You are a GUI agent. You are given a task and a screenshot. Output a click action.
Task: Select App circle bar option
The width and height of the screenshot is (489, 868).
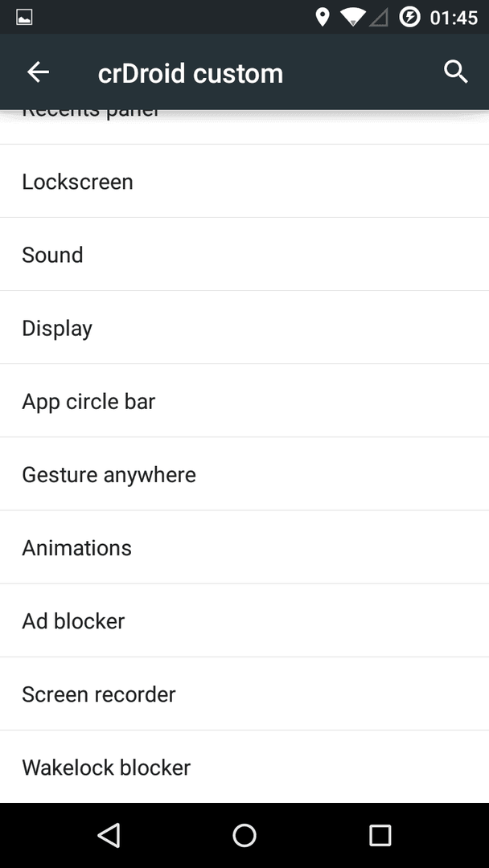pos(244,401)
